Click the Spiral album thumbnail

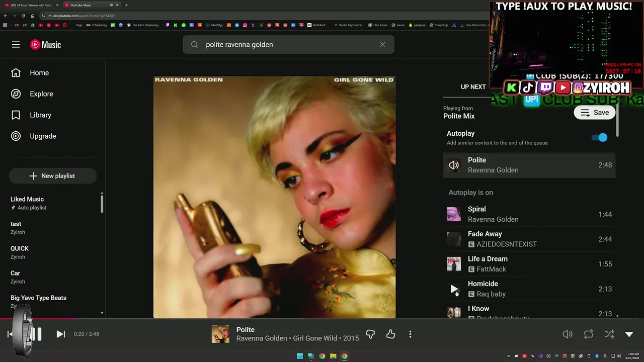(454, 214)
